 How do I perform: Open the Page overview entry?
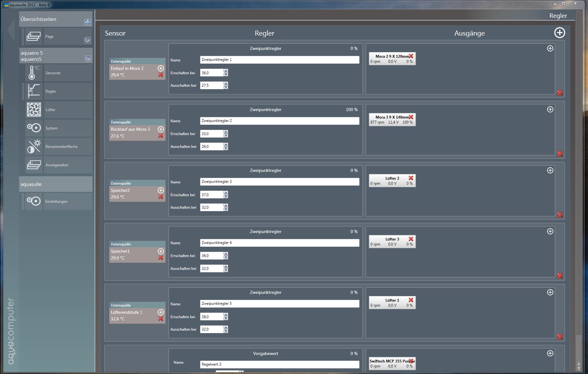point(68,36)
